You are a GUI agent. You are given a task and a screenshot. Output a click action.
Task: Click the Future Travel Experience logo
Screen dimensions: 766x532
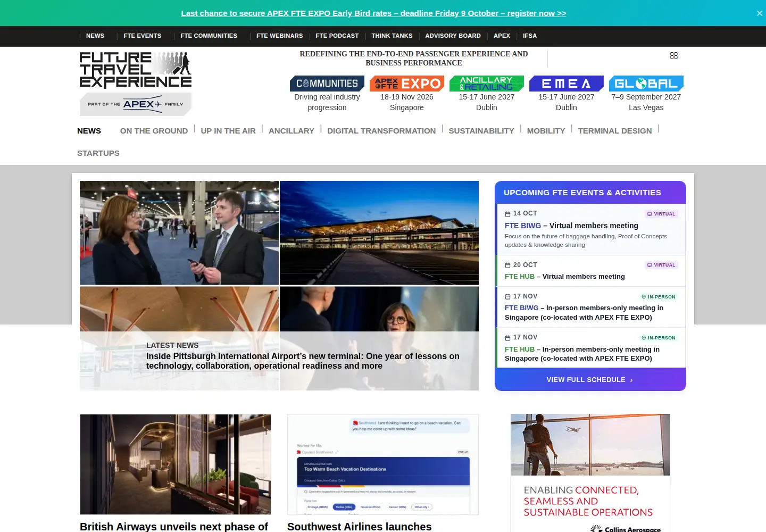pos(136,70)
